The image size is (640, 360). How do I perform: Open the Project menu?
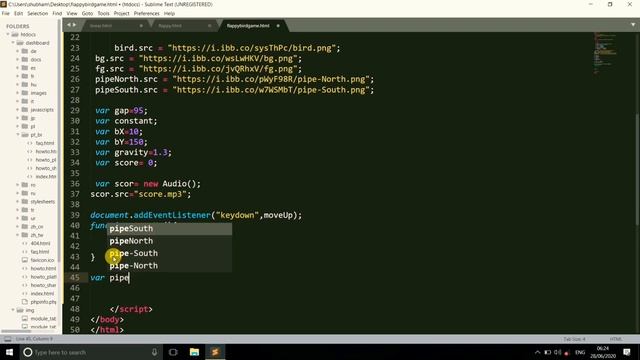point(121,13)
